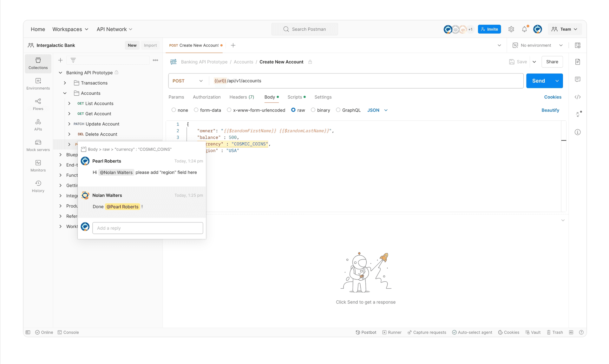Open the three-dot collections options menu
Screen dimensions: 609x364
point(155,60)
